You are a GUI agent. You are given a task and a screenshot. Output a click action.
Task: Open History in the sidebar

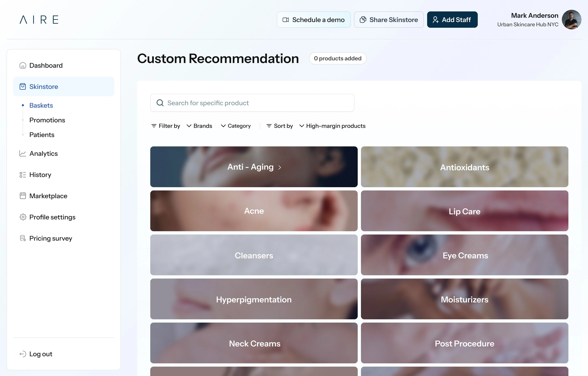click(x=63, y=175)
